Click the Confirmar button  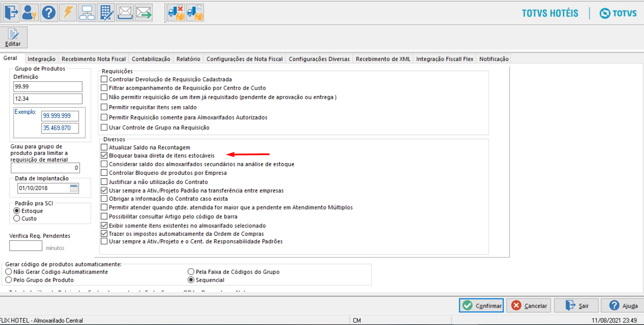[x=481, y=306]
